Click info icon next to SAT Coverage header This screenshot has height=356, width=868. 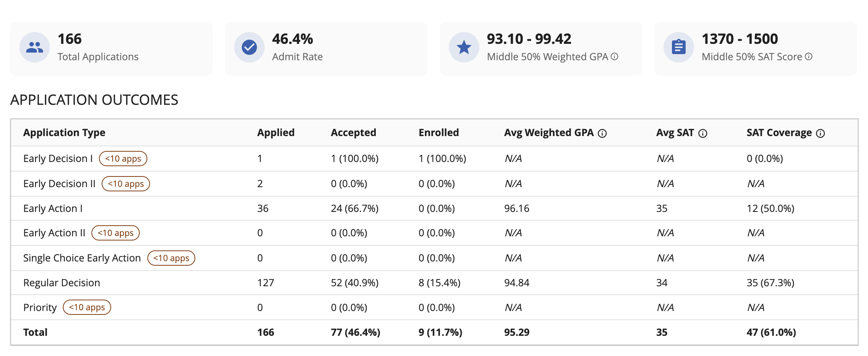pyautogui.click(x=821, y=133)
